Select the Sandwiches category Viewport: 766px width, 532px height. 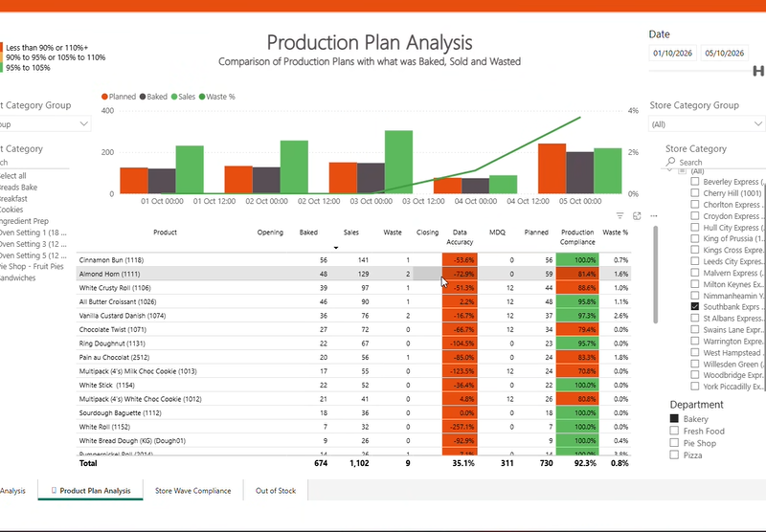[18, 277]
